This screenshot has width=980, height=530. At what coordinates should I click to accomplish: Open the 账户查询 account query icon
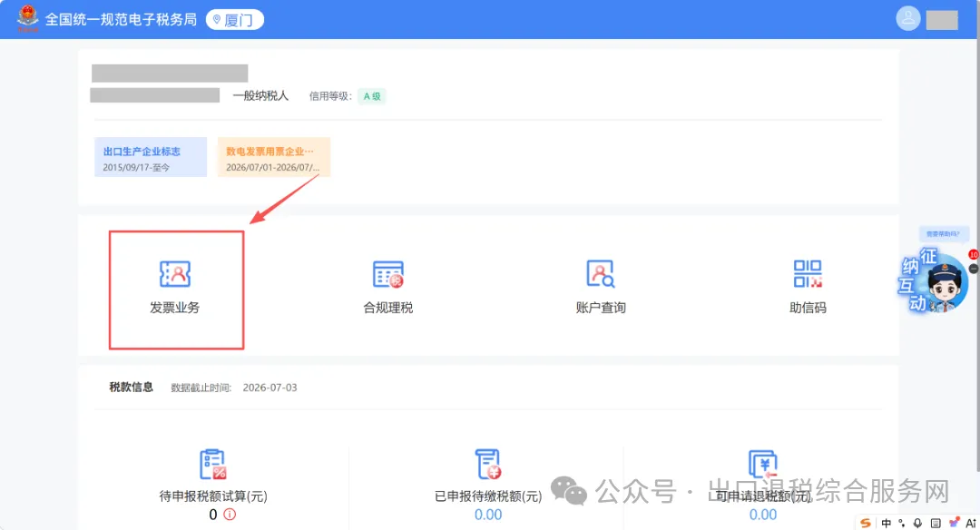click(601, 274)
